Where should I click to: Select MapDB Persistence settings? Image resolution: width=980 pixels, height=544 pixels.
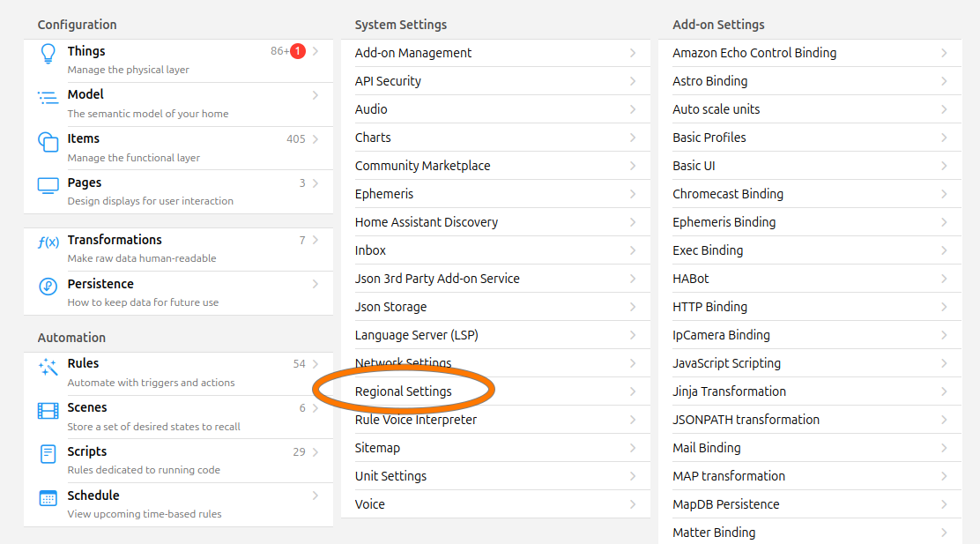pos(810,504)
